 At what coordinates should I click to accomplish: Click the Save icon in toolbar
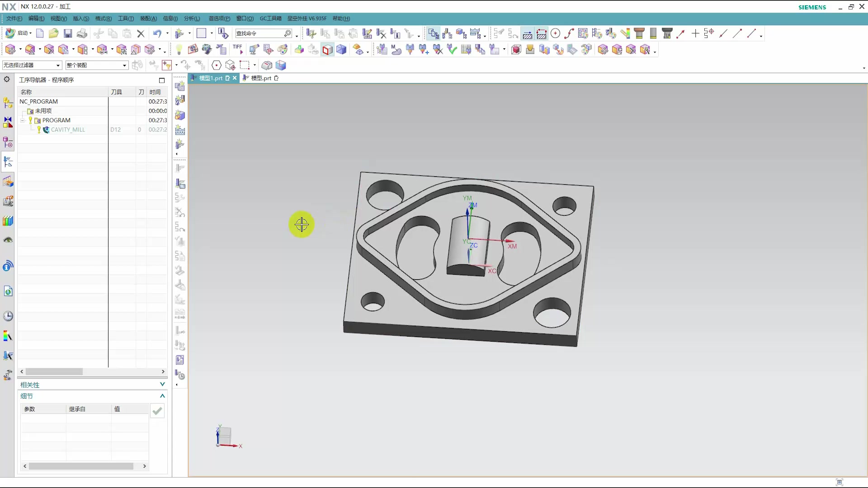68,33
